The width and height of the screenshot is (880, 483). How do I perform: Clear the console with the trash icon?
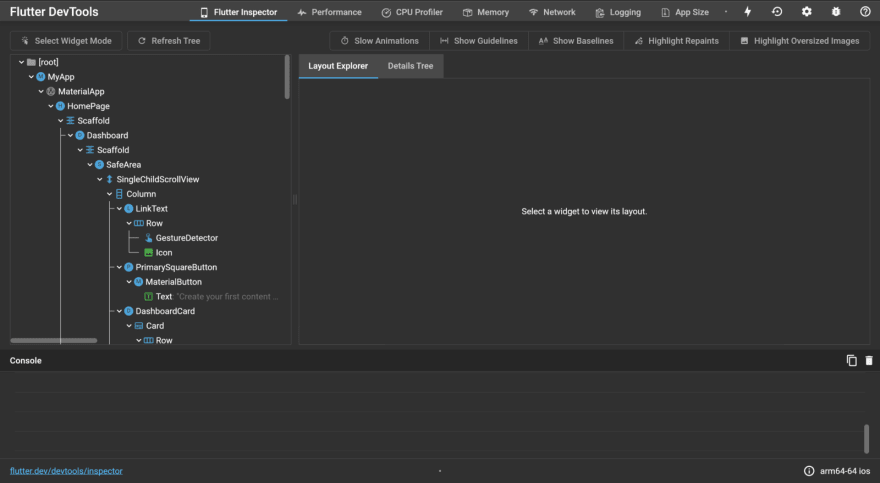(x=869, y=361)
